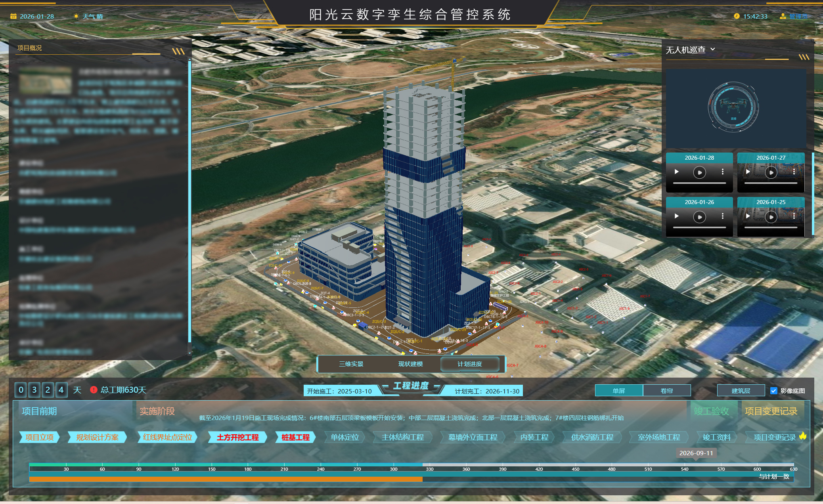Open three-dot menu on 2026-01-25 video

tap(794, 216)
